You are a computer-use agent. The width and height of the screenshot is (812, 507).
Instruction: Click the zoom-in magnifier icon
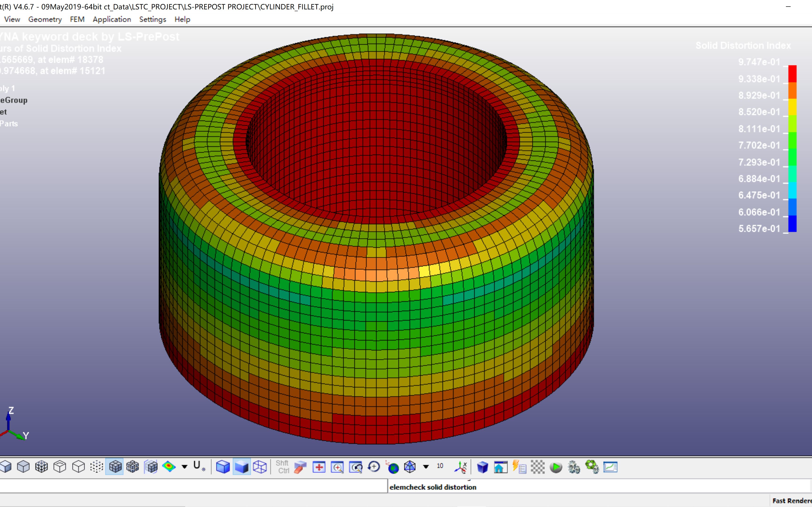click(x=337, y=467)
